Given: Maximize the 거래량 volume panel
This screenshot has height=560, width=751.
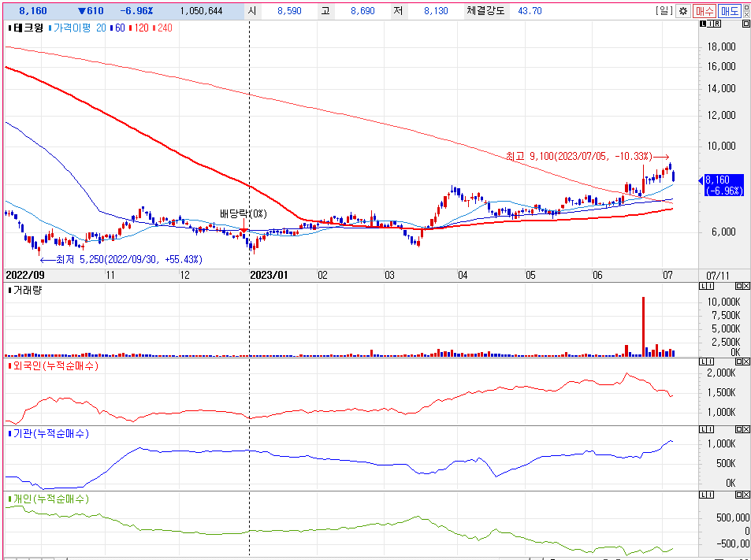Looking at the screenshot, I should point(738,286).
